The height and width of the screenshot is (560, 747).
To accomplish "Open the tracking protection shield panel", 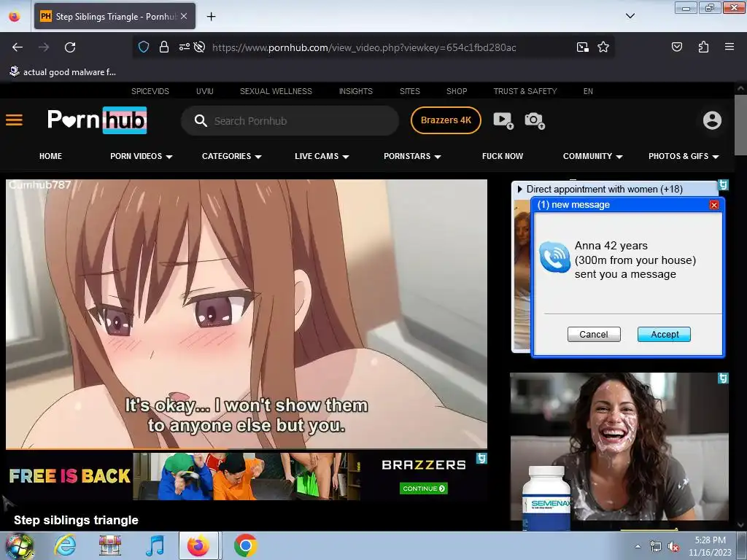I will [x=144, y=47].
